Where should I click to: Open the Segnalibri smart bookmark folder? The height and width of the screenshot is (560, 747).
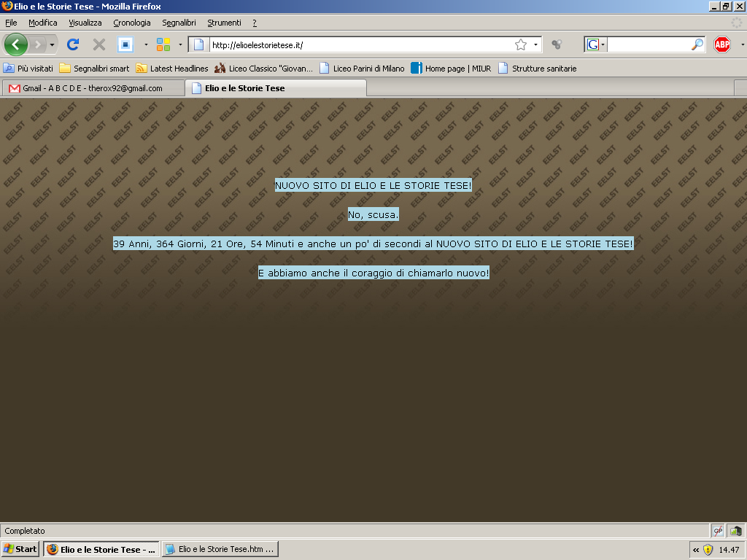coord(94,68)
